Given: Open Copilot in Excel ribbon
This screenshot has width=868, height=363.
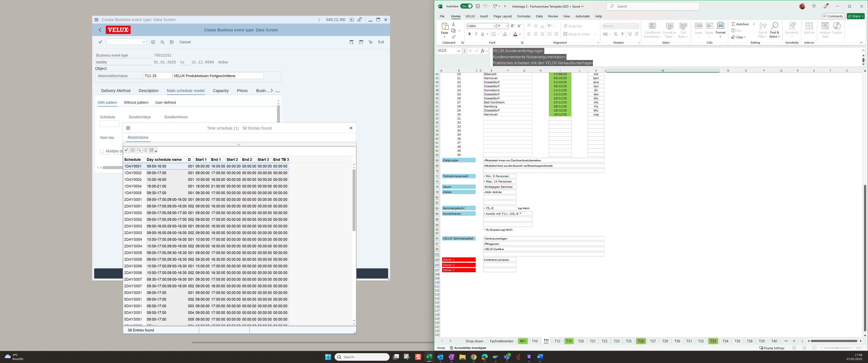Looking at the screenshot, I should coord(837,28).
